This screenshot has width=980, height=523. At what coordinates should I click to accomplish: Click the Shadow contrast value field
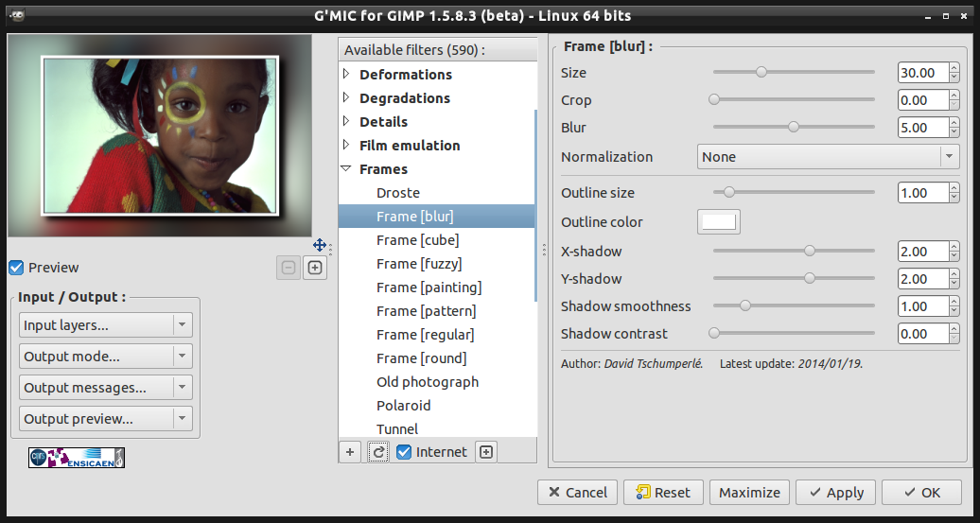(923, 334)
